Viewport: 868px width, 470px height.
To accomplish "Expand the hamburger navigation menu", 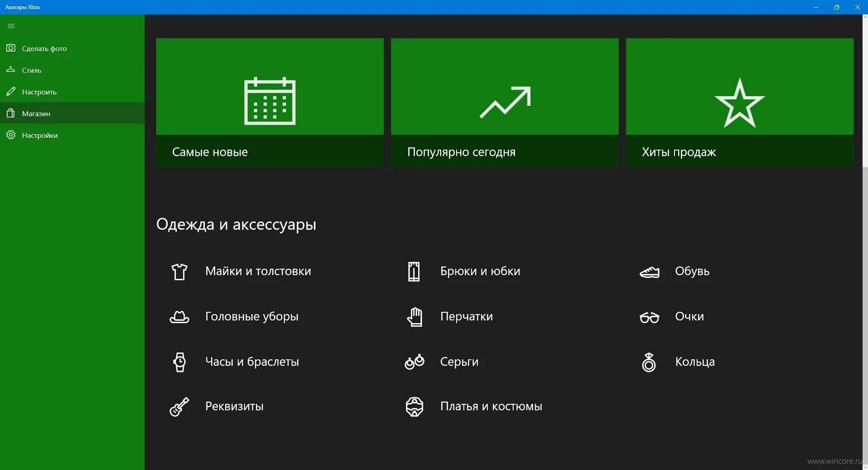I will 11,26.
